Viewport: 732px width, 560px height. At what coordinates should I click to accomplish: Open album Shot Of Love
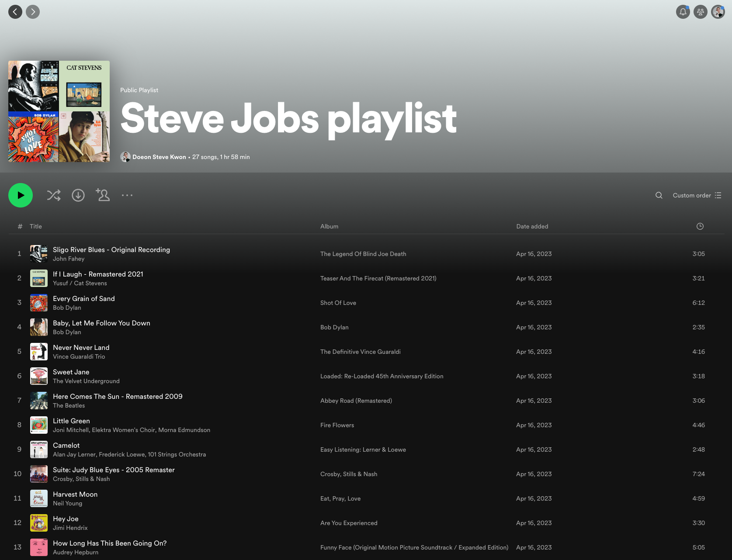[x=338, y=303]
